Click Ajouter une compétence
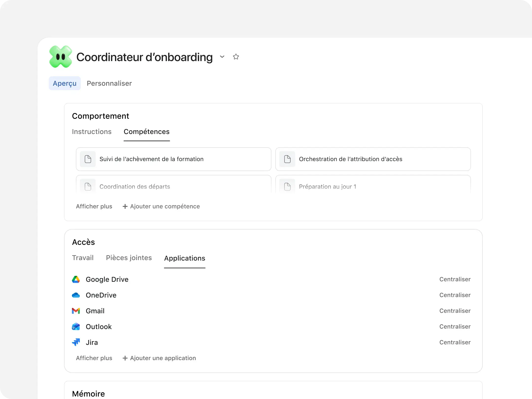Image resolution: width=532 pixels, height=399 pixels. point(161,206)
